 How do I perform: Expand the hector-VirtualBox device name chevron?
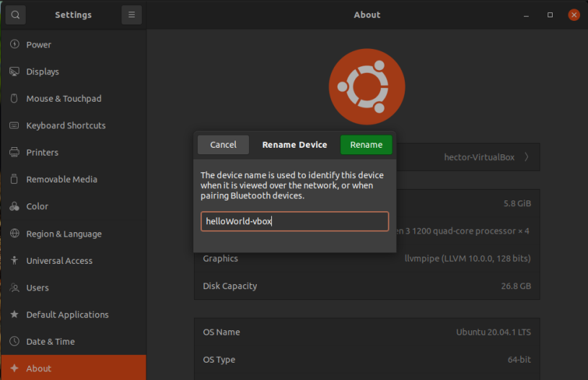tap(526, 157)
